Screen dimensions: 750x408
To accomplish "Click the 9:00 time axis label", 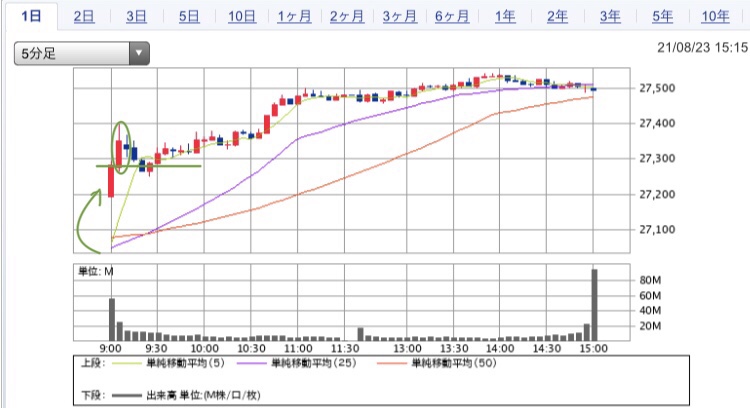I will point(110,348).
